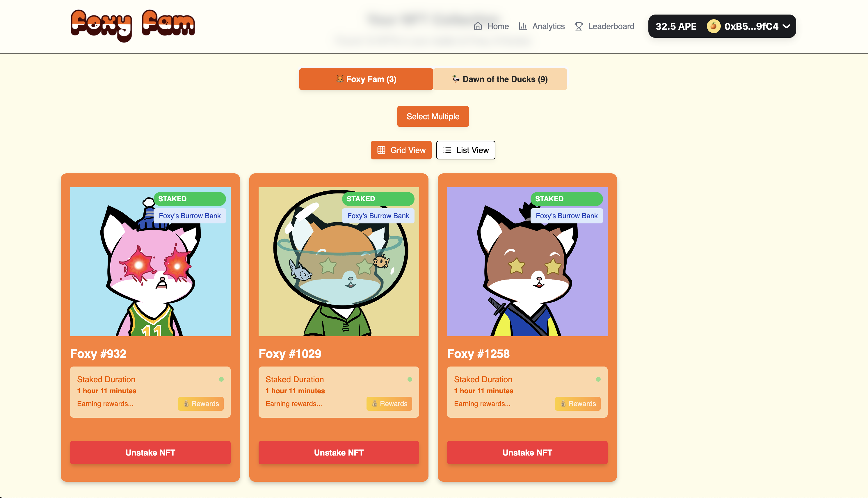Click the Leaderboard trophy icon
This screenshot has width=868, height=498.
(579, 26)
